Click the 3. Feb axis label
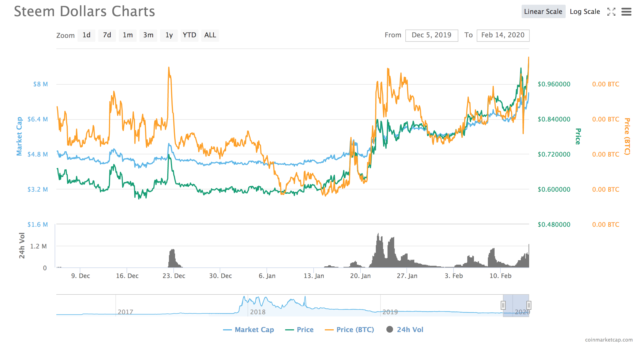Viewport: 644px width, 346px height. click(454, 276)
